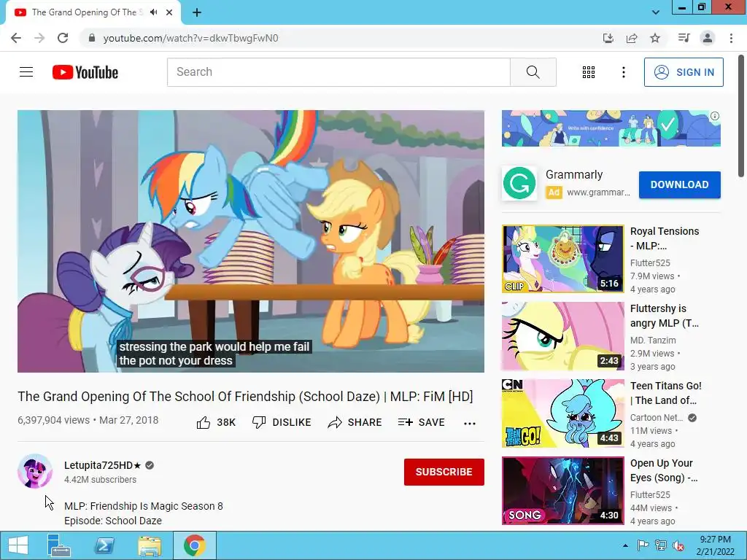Open File Explorer from taskbar

tap(150, 545)
